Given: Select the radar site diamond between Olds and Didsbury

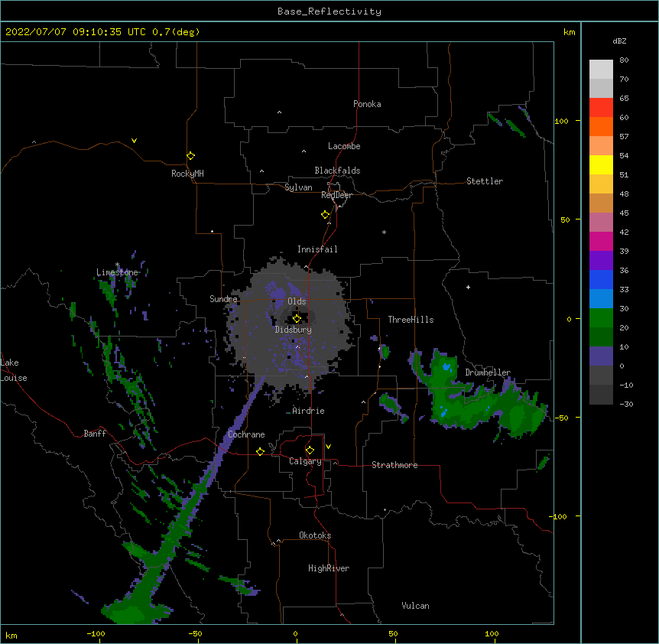Looking at the screenshot, I should [297, 319].
